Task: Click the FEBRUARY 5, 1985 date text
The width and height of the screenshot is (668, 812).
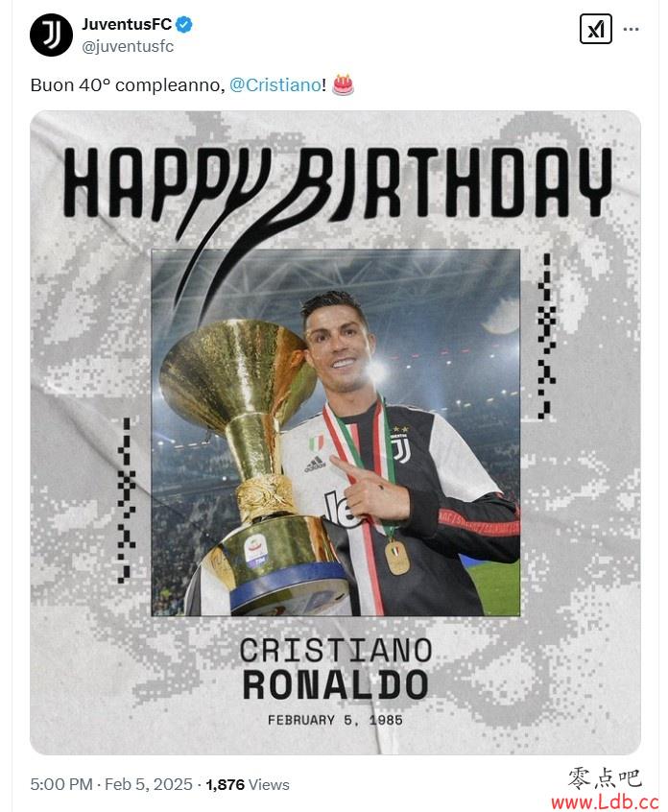Action: coord(335,720)
